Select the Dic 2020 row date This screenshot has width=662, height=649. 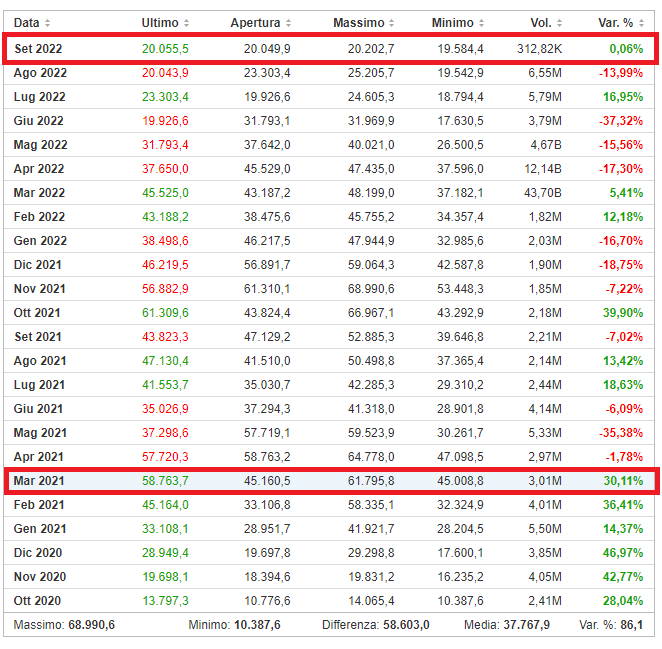[x=38, y=553]
